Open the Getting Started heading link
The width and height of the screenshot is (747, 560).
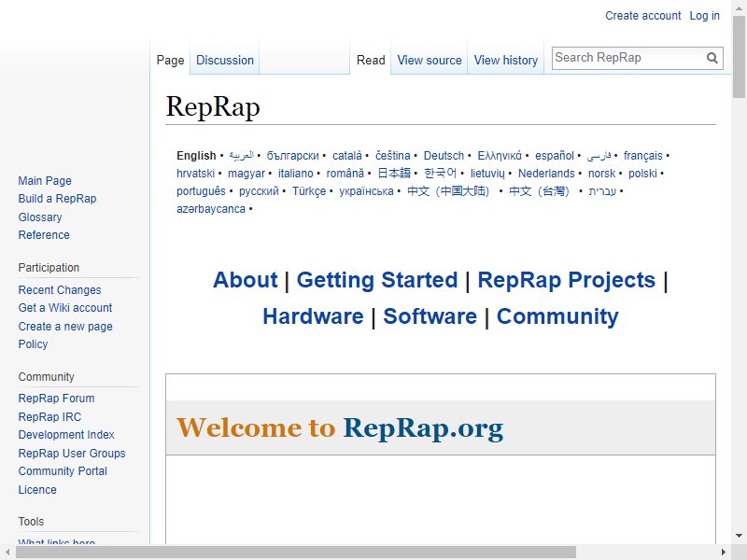click(x=377, y=280)
